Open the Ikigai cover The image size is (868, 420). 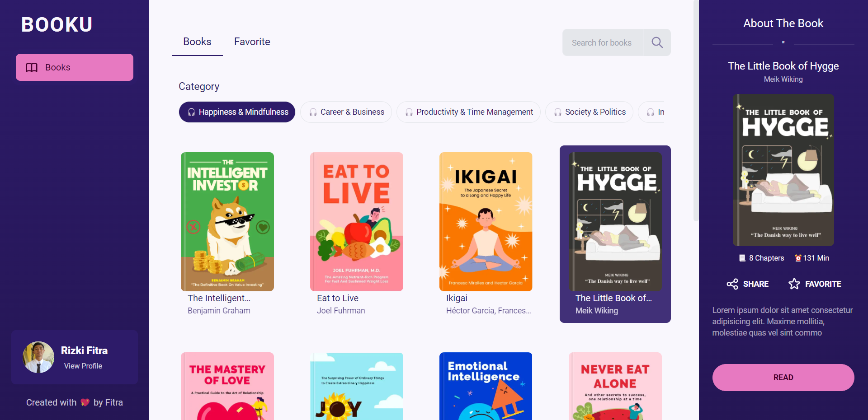click(486, 222)
